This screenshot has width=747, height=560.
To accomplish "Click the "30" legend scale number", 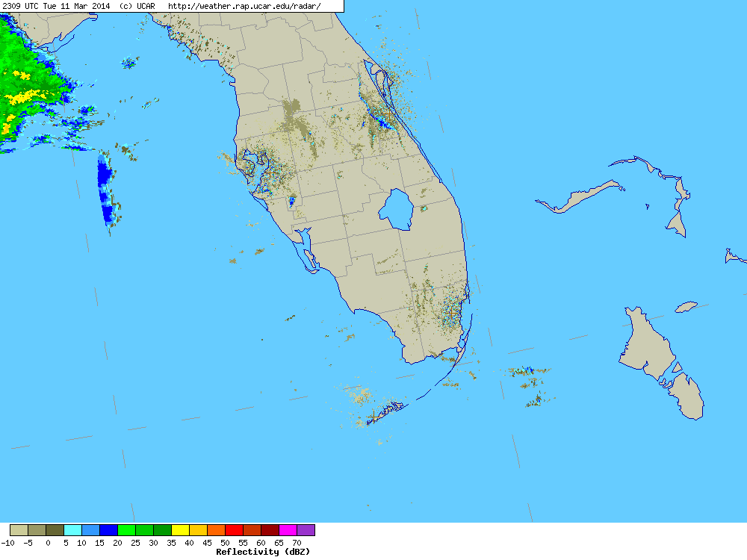I will tap(153, 543).
